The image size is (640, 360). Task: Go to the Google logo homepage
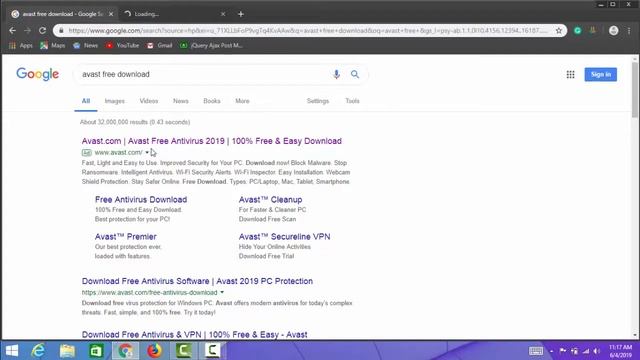coord(38,74)
